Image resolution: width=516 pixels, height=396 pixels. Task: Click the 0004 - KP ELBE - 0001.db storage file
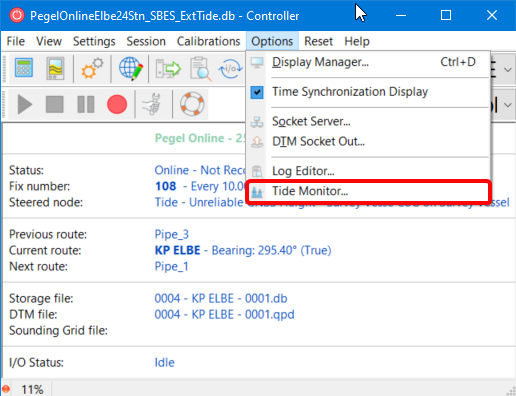(x=221, y=298)
